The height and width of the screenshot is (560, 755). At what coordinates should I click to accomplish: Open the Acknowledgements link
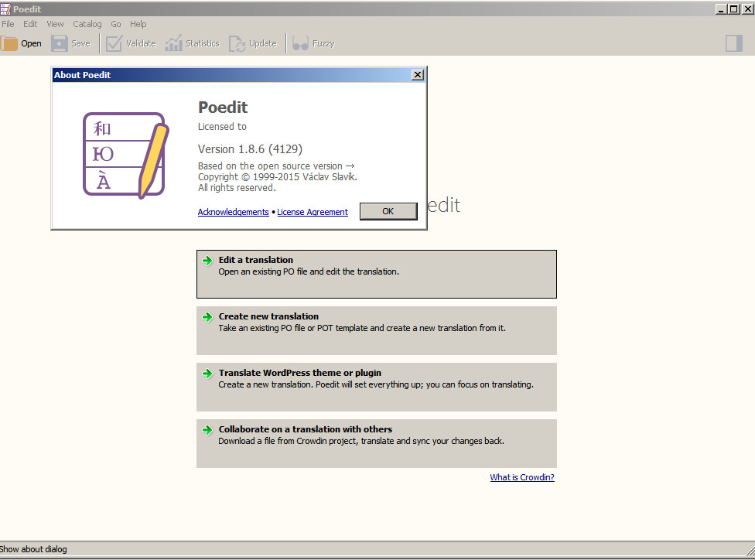coord(233,211)
